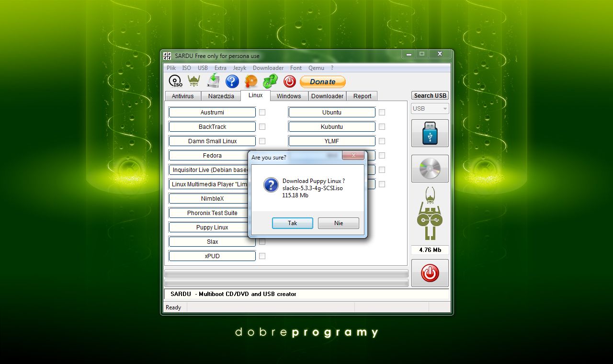
Task: Open the USB menu
Action: 203,68
